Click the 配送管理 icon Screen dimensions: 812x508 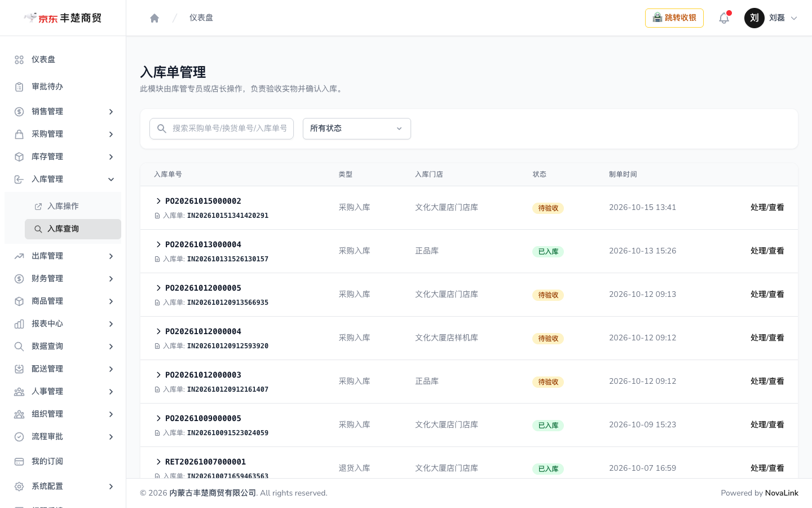(x=19, y=369)
